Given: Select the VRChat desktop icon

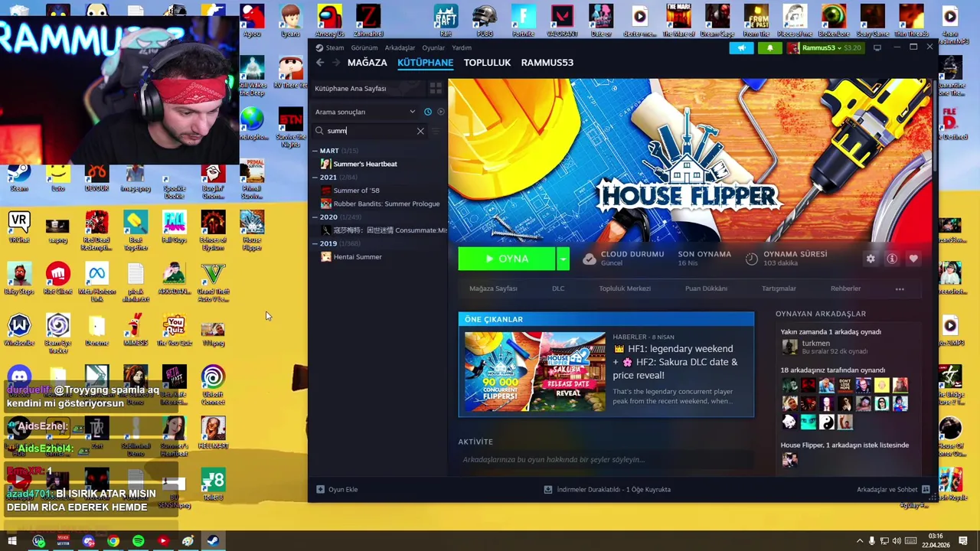Looking at the screenshot, I should click(19, 227).
